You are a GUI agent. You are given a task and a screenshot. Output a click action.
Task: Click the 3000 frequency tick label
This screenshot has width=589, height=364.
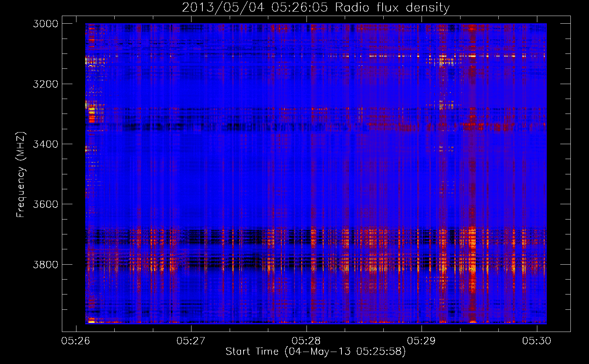click(46, 24)
